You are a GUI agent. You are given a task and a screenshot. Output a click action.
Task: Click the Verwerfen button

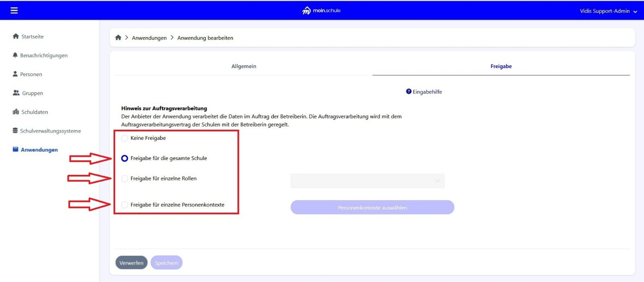[x=131, y=263]
